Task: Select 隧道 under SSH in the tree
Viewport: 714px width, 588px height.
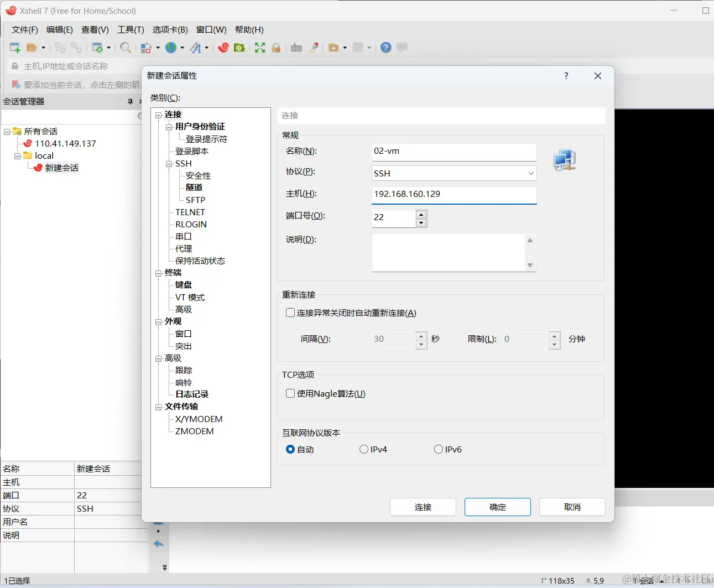Action: coord(194,188)
